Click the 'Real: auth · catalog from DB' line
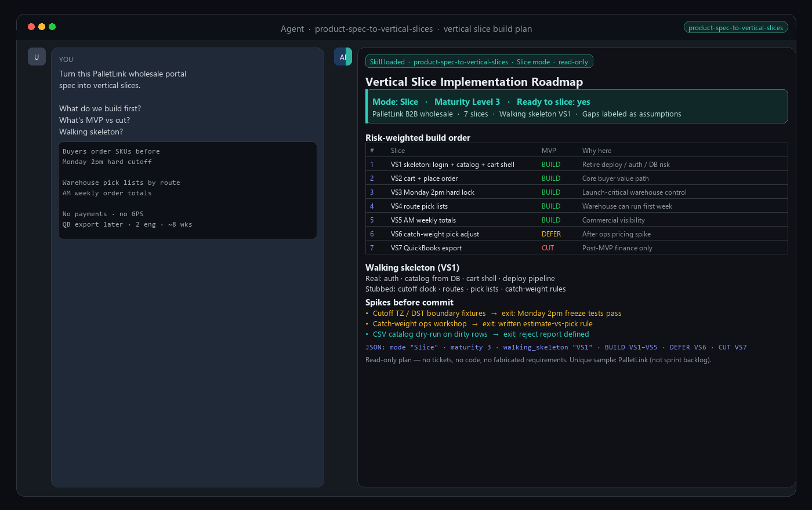 point(460,279)
